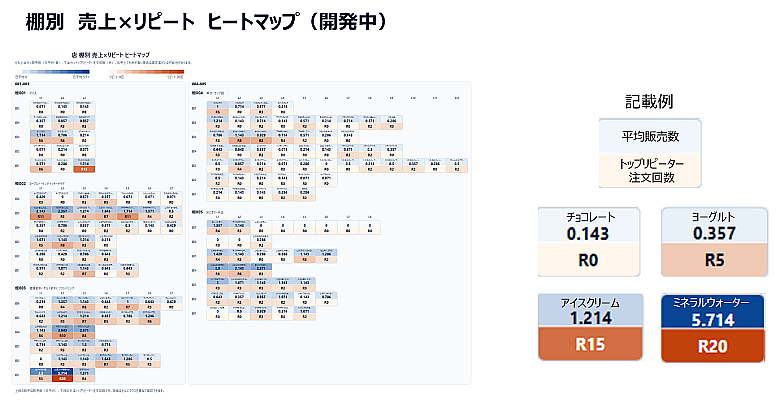This screenshot has height=405, width=780.
Task: Click the orange repeat-count gradient legend bar
Action: coord(146,72)
